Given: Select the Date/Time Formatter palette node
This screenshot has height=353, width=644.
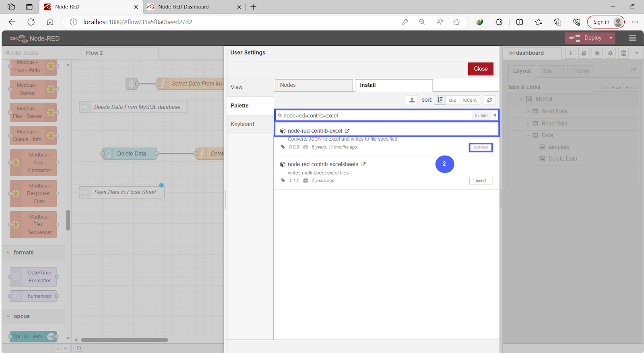Looking at the screenshot, I should 33,277.
